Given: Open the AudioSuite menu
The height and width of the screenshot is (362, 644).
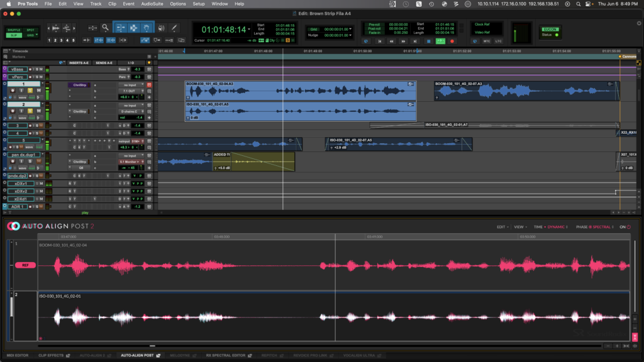Looking at the screenshot, I should (x=152, y=4).
